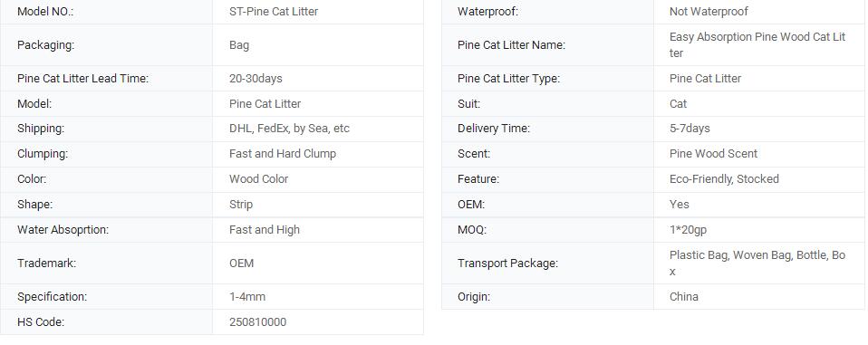
Task: Click the 20-30days lead time value
Action: (x=256, y=79)
